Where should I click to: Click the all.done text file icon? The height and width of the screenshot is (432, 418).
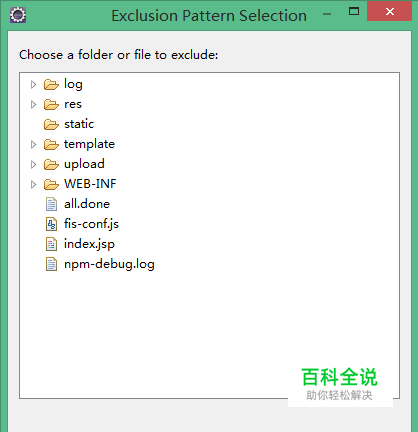pos(51,204)
